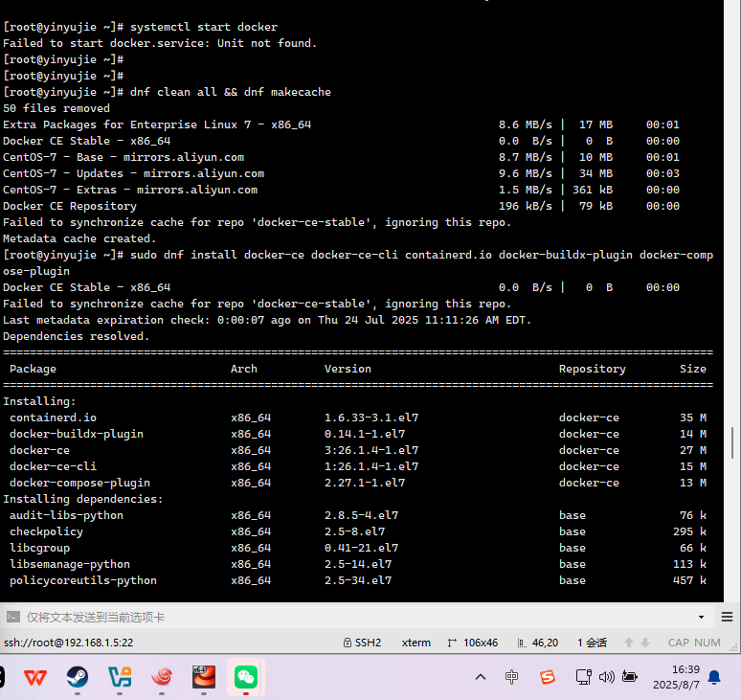741x700 pixels.
Task: Click the SSH2 lock icon in status bar
Action: [348, 643]
